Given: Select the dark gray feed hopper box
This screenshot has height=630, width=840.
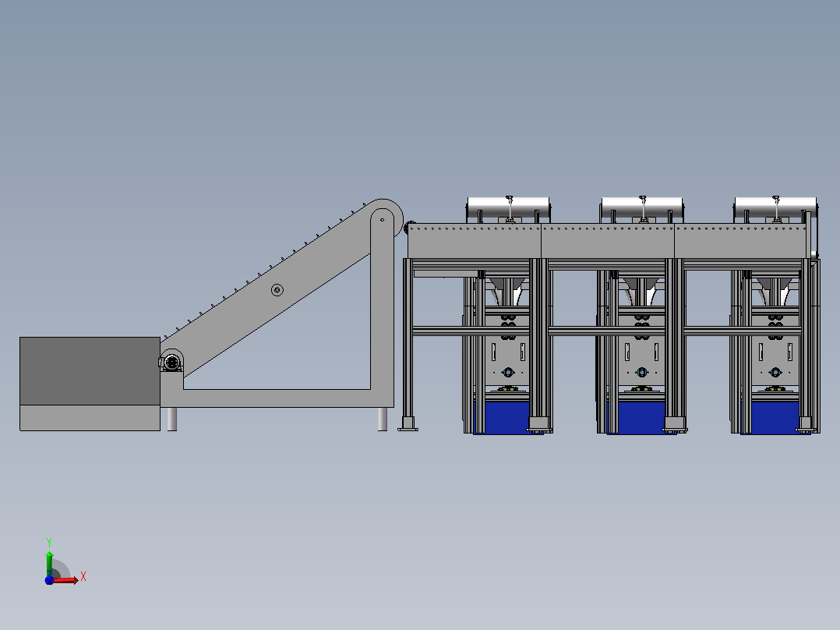Looking at the screenshot, I should (x=90, y=371).
